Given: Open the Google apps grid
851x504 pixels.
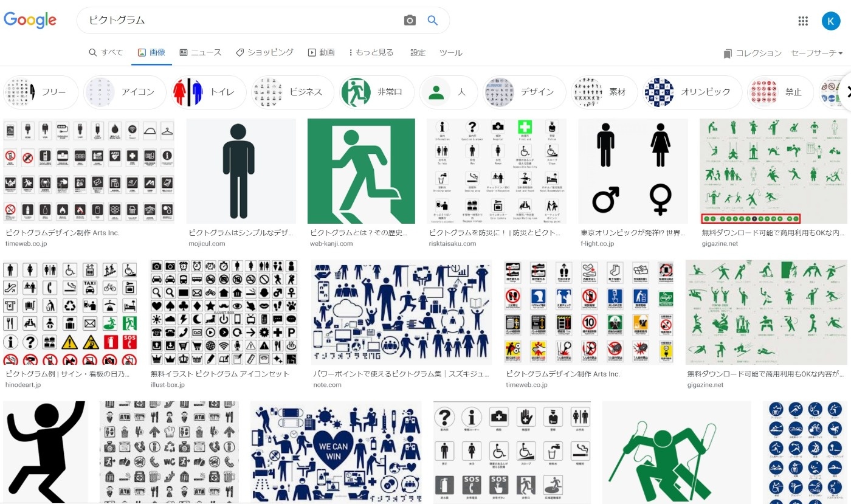Looking at the screenshot, I should point(803,21).
